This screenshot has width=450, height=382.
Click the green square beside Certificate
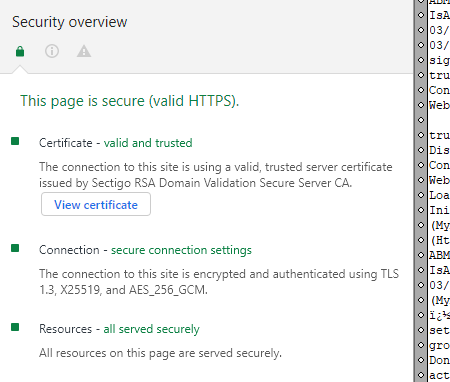click(x=15, y=141)
